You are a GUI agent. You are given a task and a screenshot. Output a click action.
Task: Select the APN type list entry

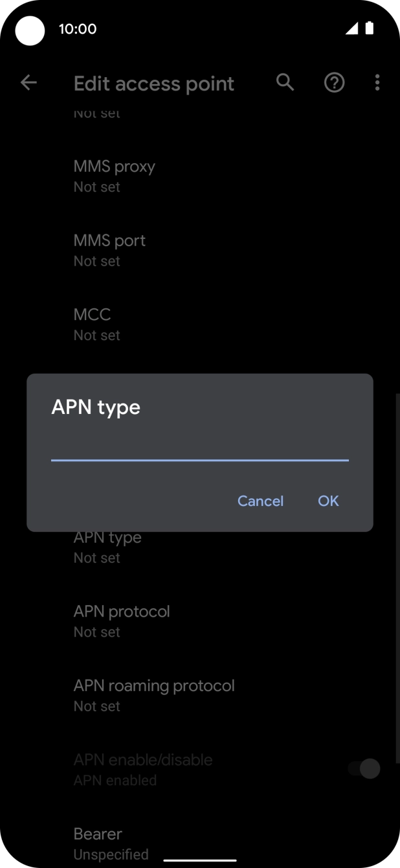click(x=107, y=546)
